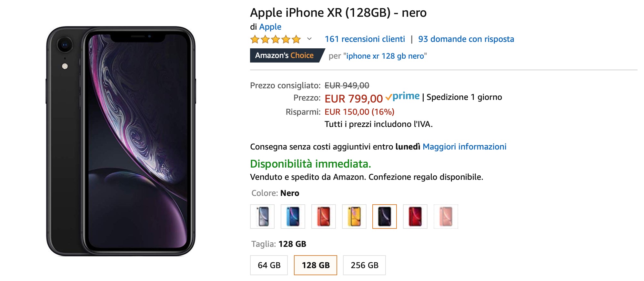Choose the blue iPhone color option
Screen dimensions: 644x281
tap(293, 217)
